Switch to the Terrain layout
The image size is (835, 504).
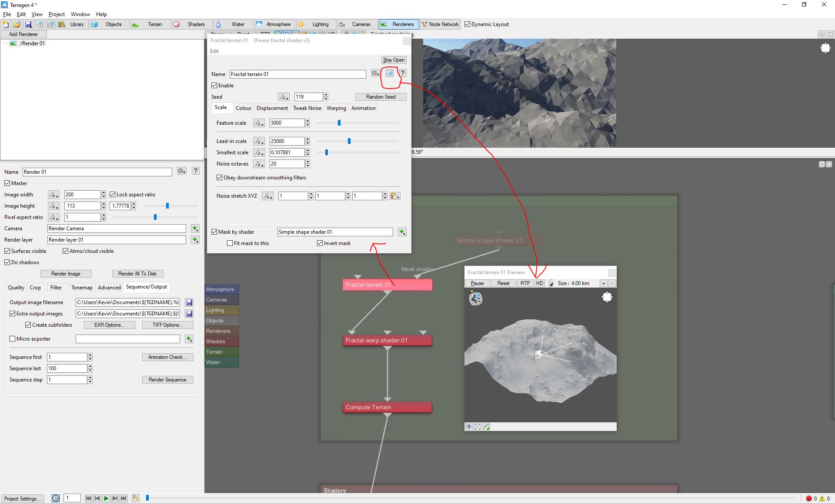click(x=150, y=24)
